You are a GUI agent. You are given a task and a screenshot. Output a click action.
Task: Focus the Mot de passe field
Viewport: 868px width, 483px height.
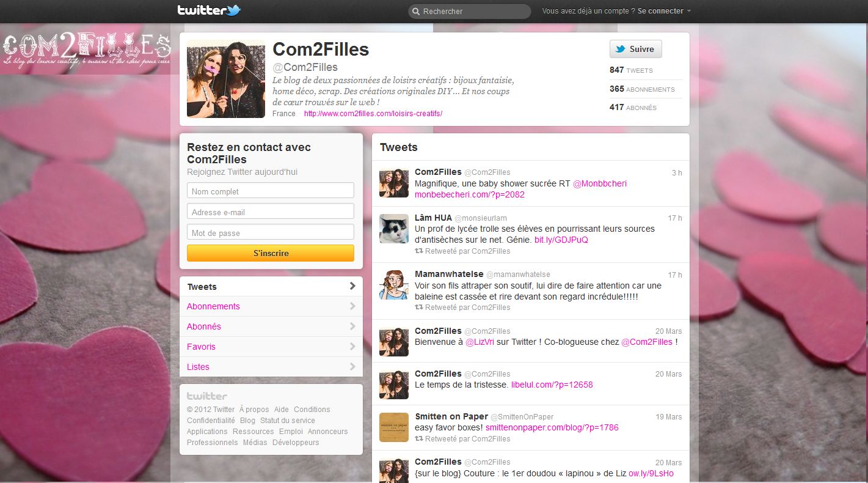click(x=271, y=232)
